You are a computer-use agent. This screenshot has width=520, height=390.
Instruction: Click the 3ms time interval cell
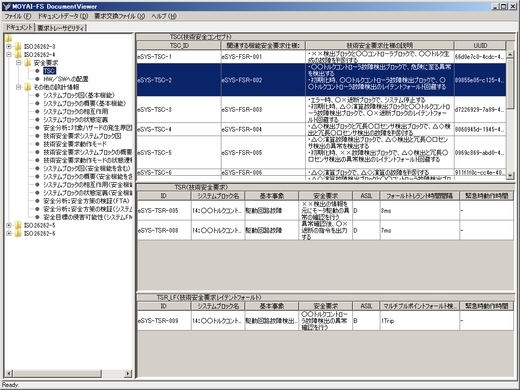(419, 210)
